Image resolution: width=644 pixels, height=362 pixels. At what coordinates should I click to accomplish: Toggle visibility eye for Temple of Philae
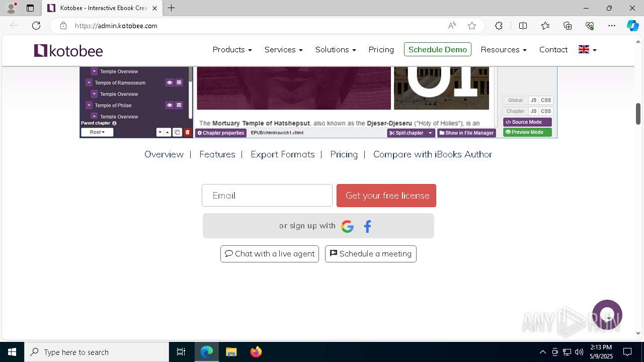[x=170, y=105]
